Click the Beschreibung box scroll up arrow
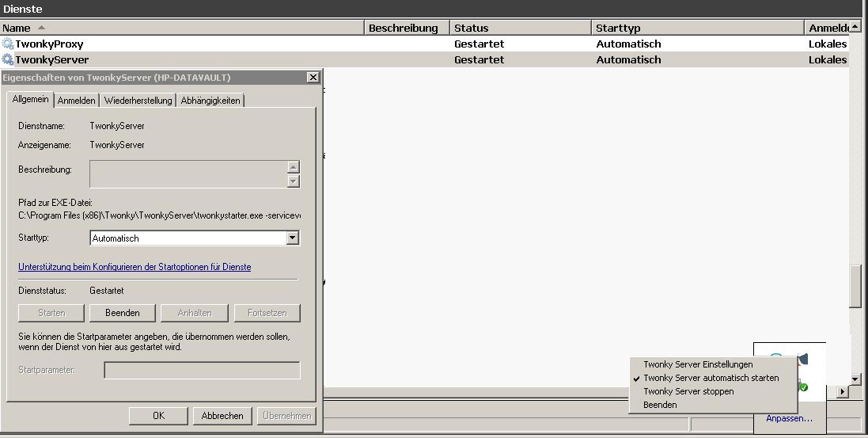The image size is (868, 438). pyautogui.click(x=294, y=167)
